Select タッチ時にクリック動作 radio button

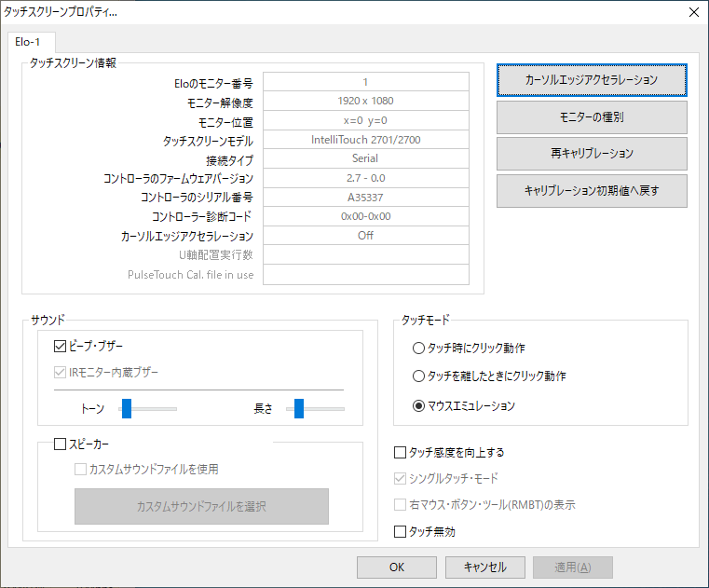pyautogui.click(x=418, y=348)
